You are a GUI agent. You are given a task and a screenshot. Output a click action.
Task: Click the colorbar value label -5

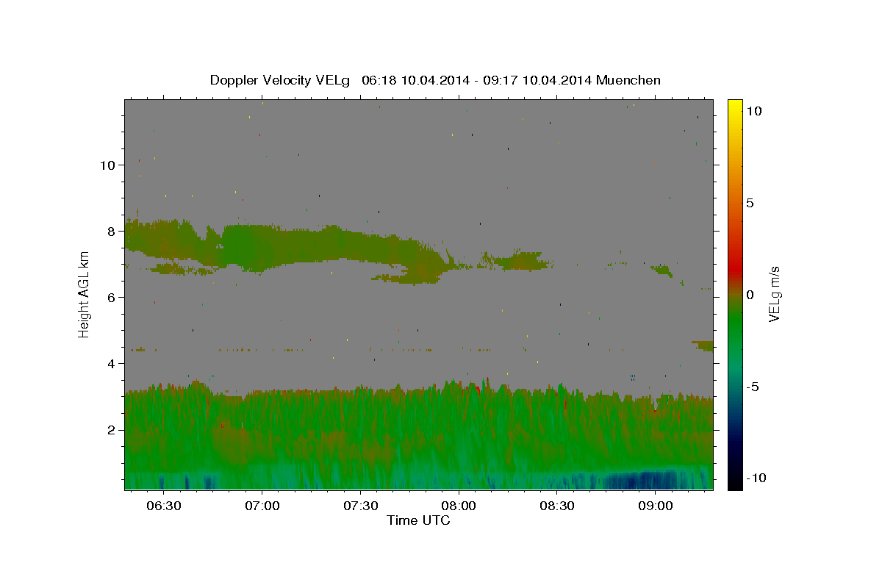coord(752,387)
